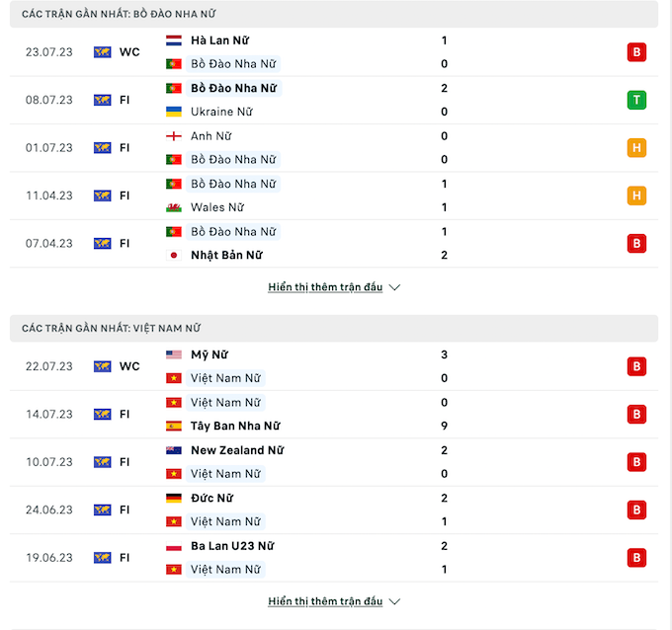The width and height of the screenshot is (672, 630).
Task: Select the Nhật Bản Nữ team name
Action: pyautogui.click(x=226, y=255)
